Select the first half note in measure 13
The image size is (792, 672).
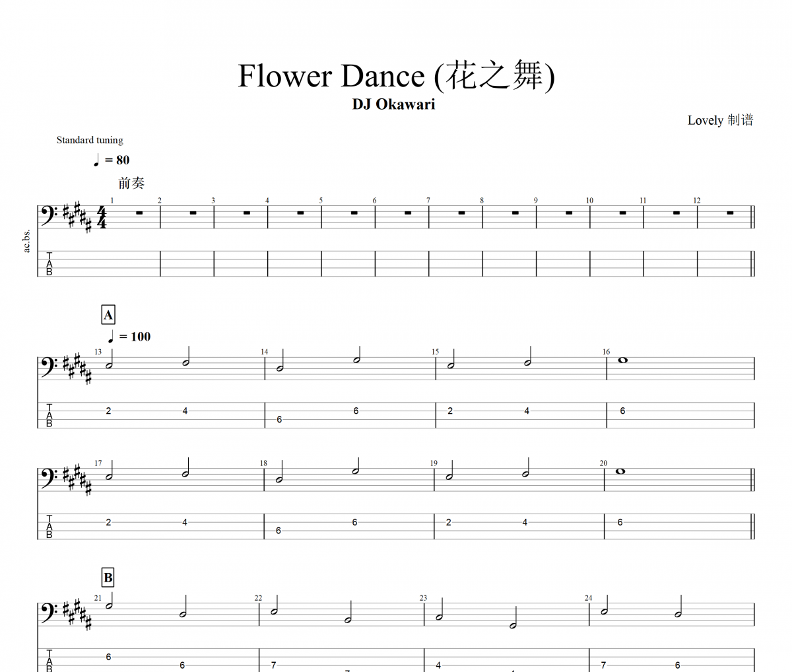click(110, 360)
